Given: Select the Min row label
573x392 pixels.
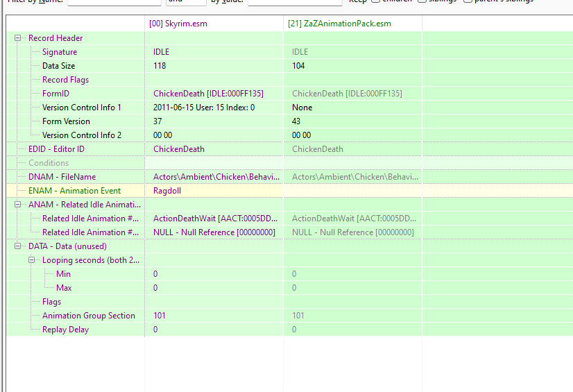Looking at the screenshot, I should [63, 274].
